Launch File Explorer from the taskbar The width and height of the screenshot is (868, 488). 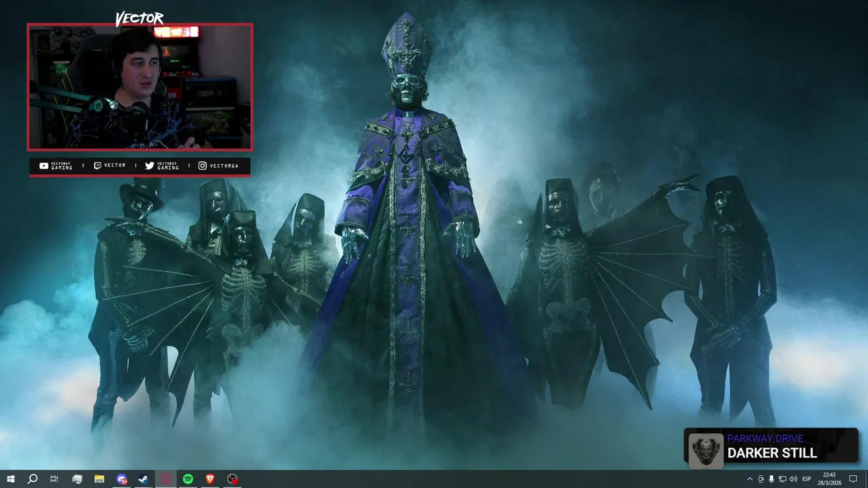pyautogui.click(x=99, y=479)
